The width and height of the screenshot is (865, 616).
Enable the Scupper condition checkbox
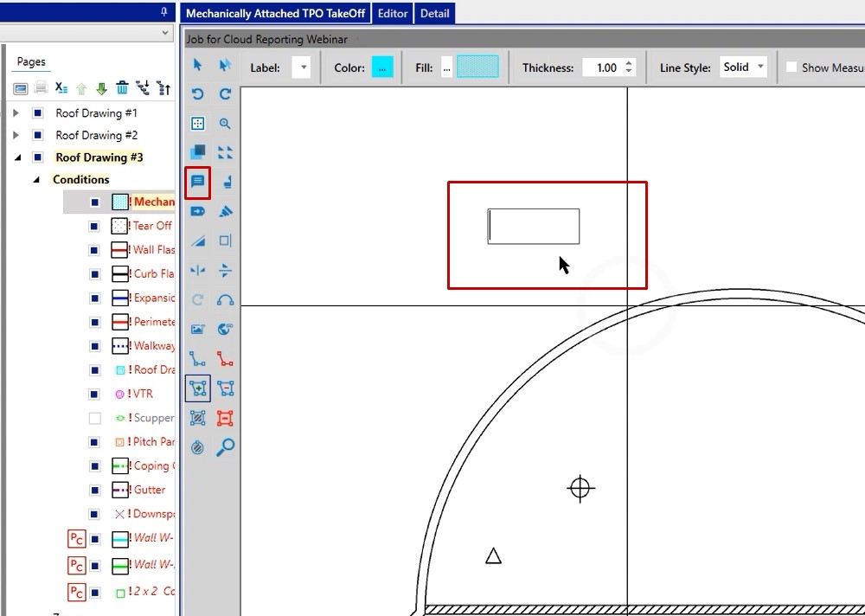pyautogui.click(x=95, y=418)
